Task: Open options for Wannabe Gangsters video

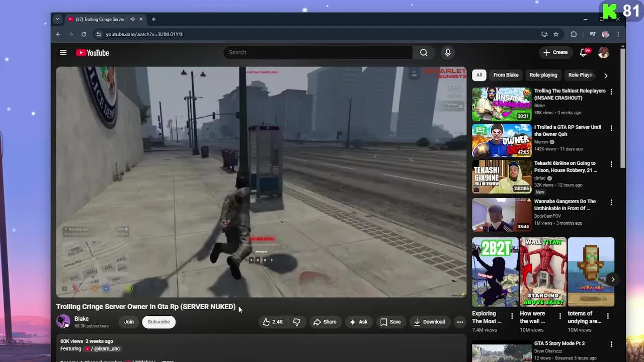Action: (x=611, y=202)
